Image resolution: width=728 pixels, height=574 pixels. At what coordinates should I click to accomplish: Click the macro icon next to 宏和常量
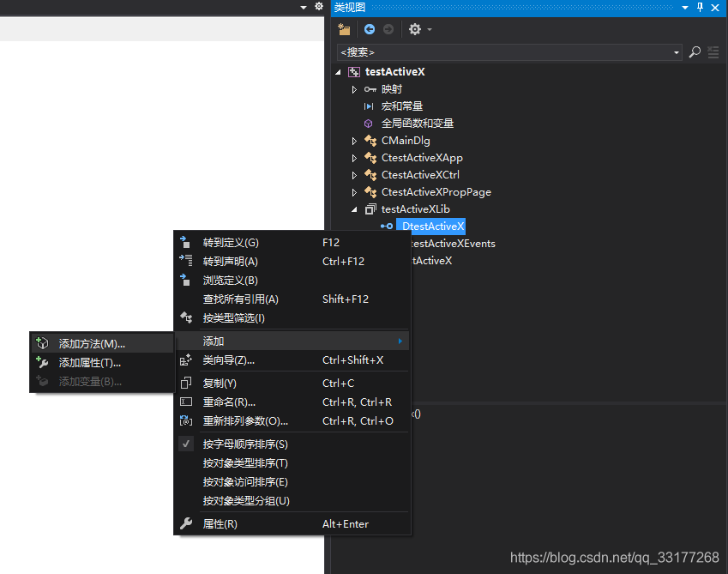(369, 106)
